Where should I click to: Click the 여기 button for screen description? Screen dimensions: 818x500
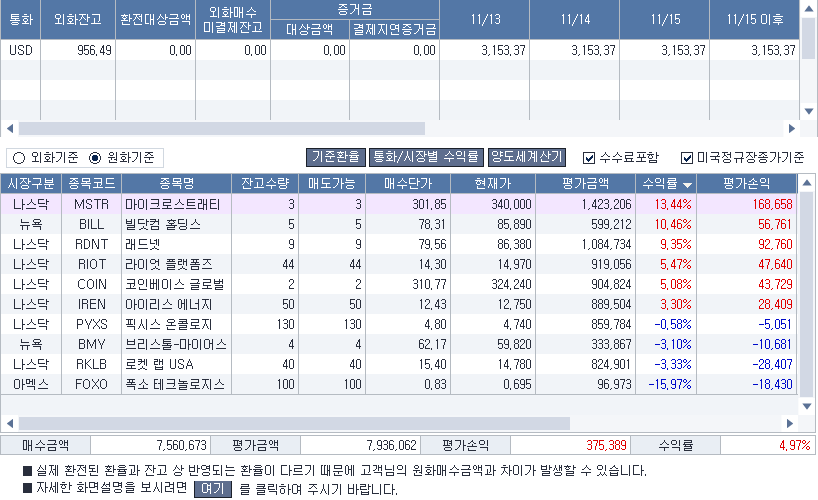(x=212, y=490)
